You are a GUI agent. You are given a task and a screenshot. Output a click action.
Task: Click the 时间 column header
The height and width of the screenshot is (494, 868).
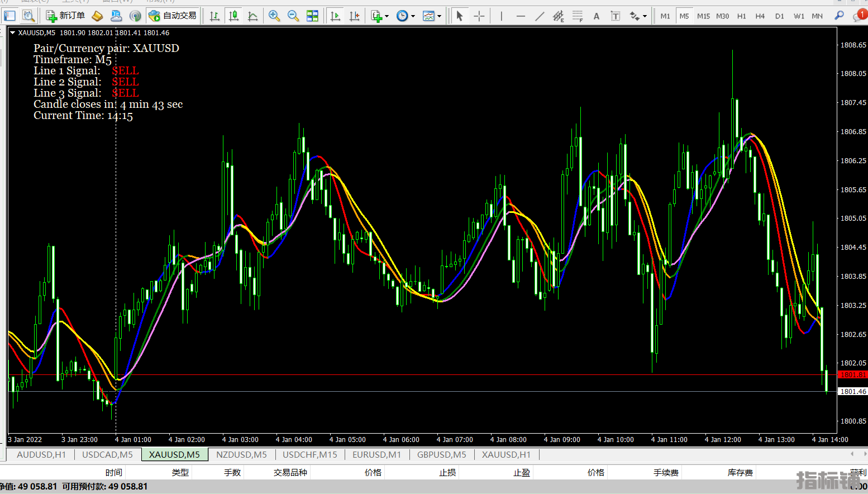114,473
